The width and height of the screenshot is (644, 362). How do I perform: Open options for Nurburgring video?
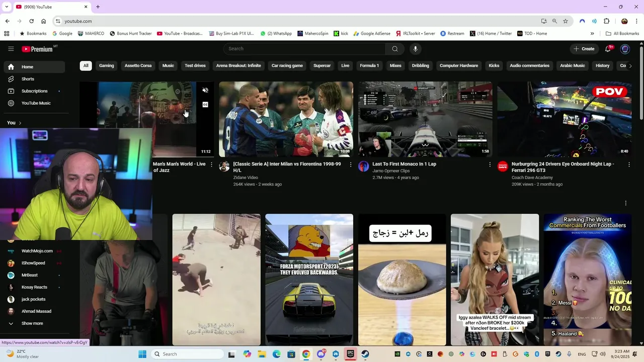pyautogui.click(x=629, y=164)
